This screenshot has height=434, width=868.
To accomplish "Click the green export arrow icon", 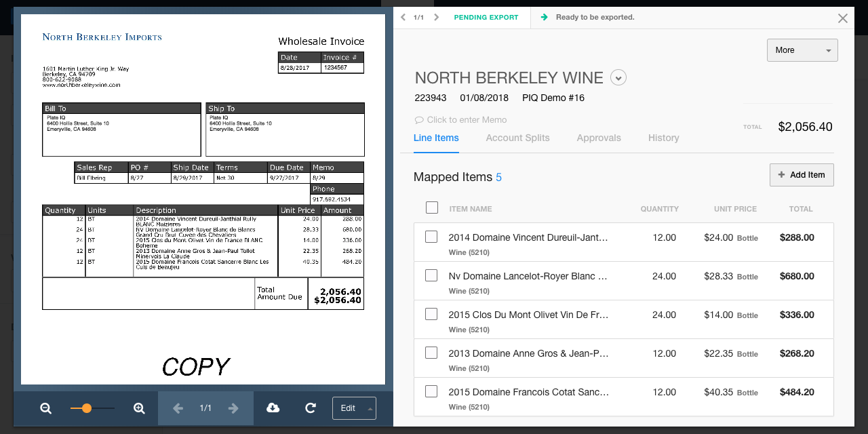I will click(544, 17).
